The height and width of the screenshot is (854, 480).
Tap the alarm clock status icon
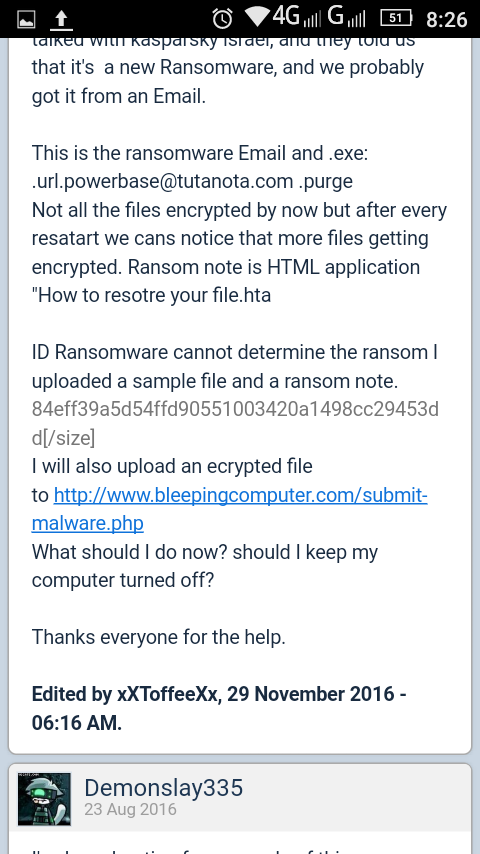(222, 20)
